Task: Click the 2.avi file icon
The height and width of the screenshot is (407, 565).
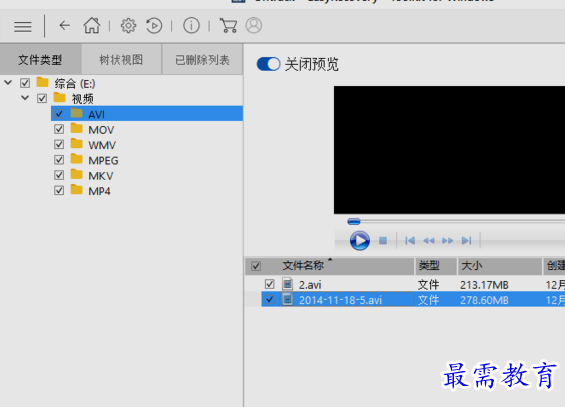Action: pos(287,284)
